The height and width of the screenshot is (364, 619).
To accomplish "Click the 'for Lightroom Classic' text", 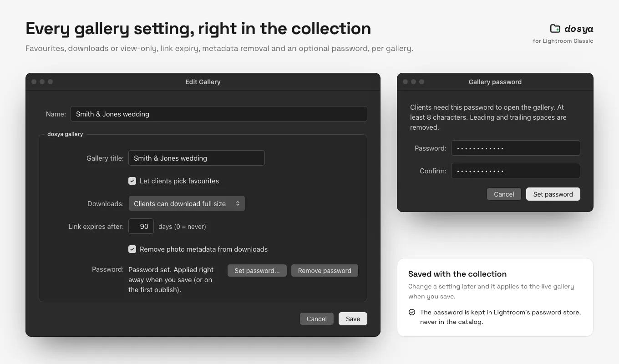I will click(x=563, y=41).
